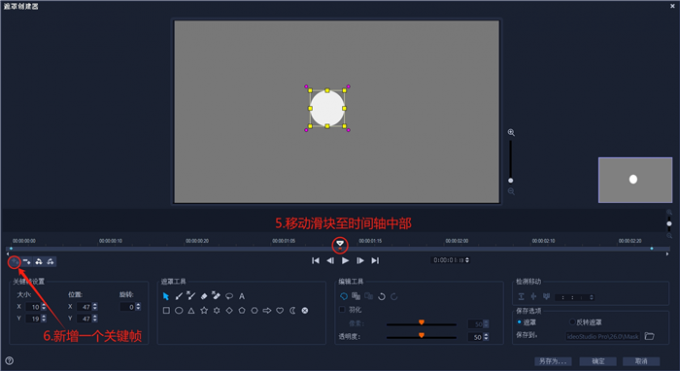This screenshot has height=371, width=680.
Task: Click the save-to path field
Action: [603, 336]
